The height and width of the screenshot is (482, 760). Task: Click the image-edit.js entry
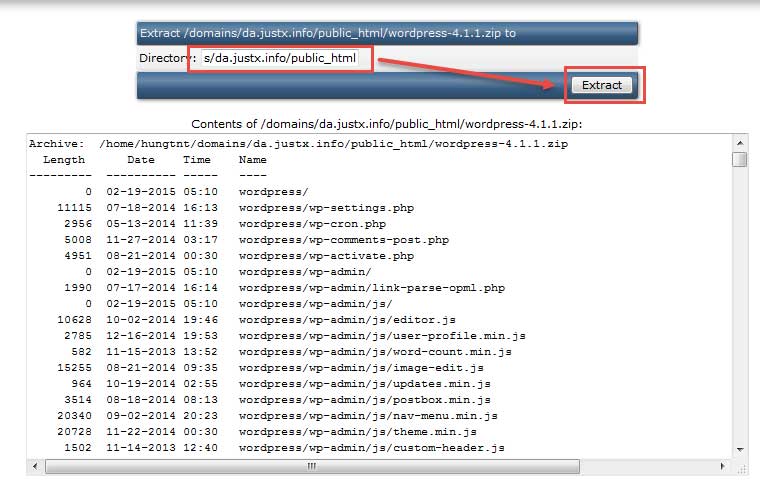coord(361,368)
